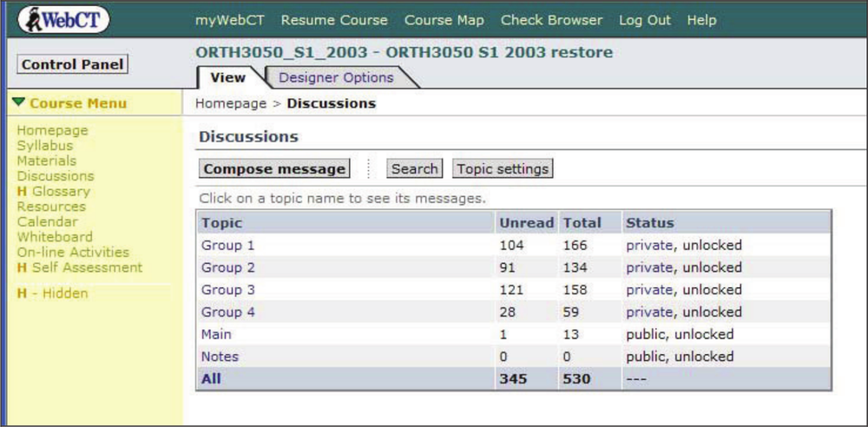Open the Group 3 topic

tap(227, 290)
